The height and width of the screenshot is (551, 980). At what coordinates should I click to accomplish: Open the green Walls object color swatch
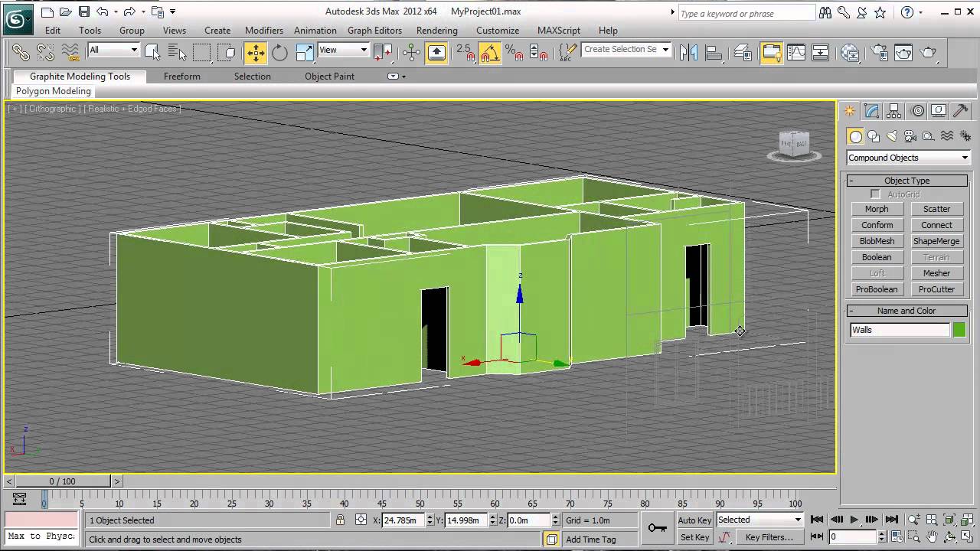959,330
